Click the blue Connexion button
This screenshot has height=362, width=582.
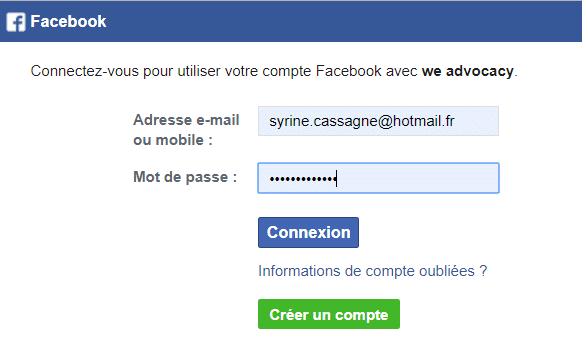click(x=308, y=232)
